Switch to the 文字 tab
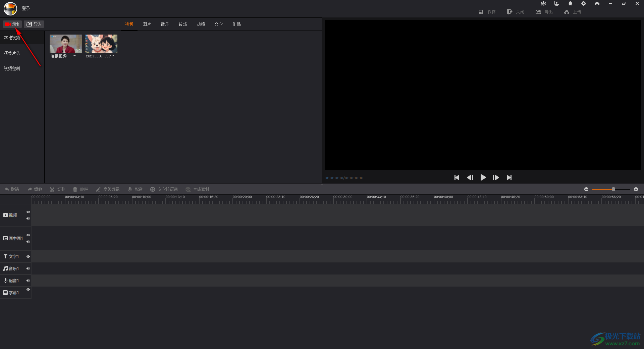 (x=219, y=24)
